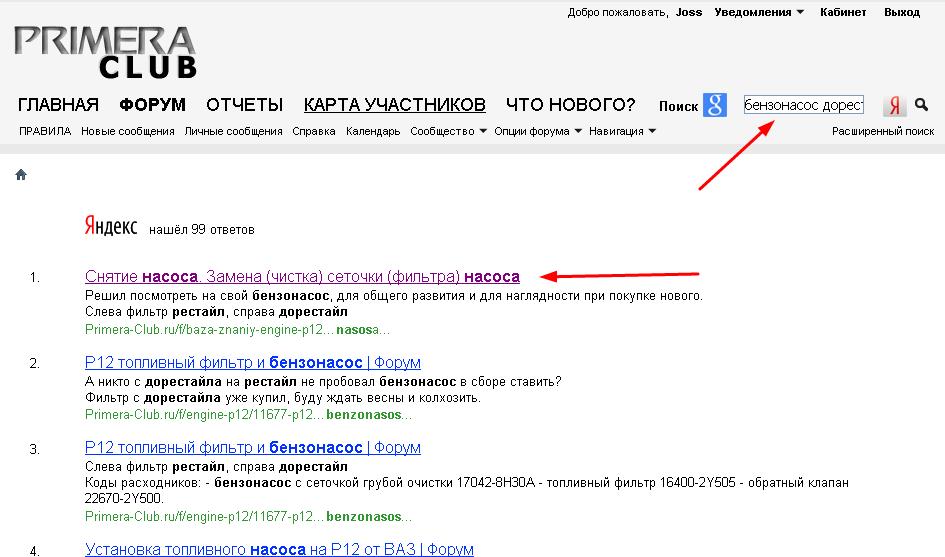Image resolution: width=945 pixels, height=557 pixels.
Task: Expand Уведомления dropdown
Action: [x=759, y=12]
